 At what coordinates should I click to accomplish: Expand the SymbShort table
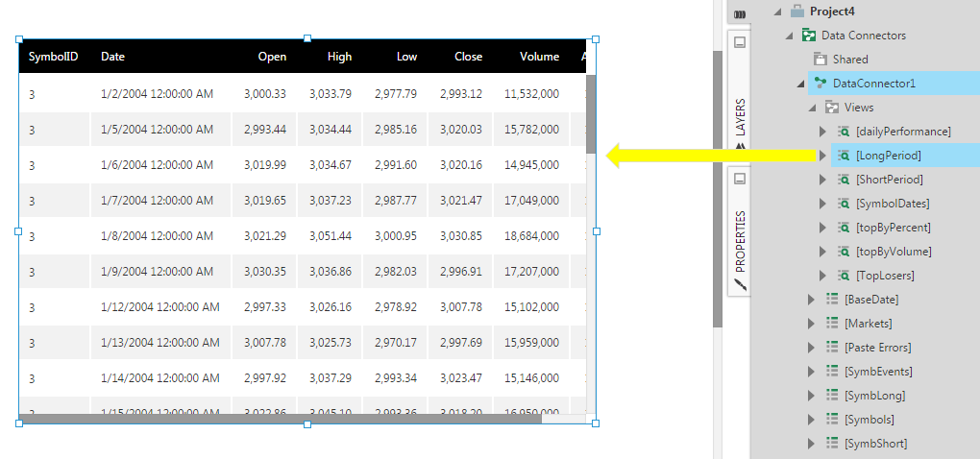(x=811, y=444)
